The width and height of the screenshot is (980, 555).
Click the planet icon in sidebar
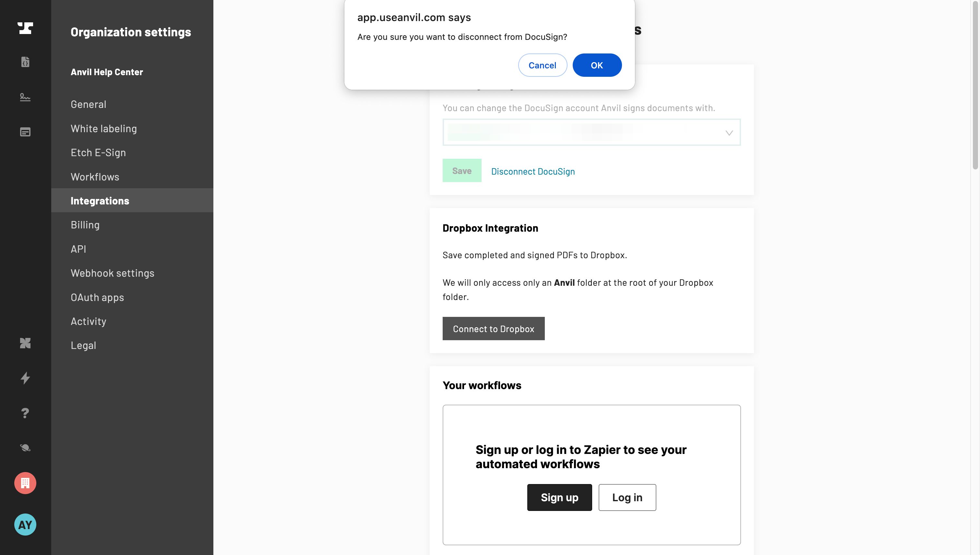25,447
